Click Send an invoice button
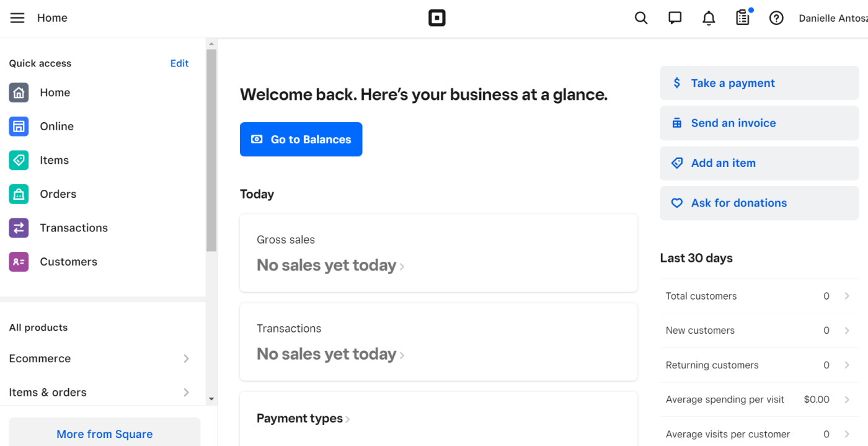This screenshot has height=446, width=868. (759, 123)
